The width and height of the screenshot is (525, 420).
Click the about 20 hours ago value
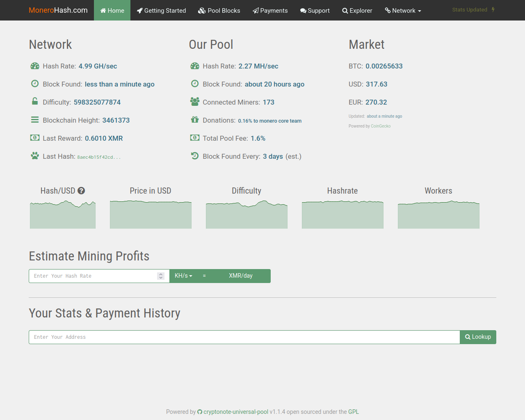tap(274, 84)
